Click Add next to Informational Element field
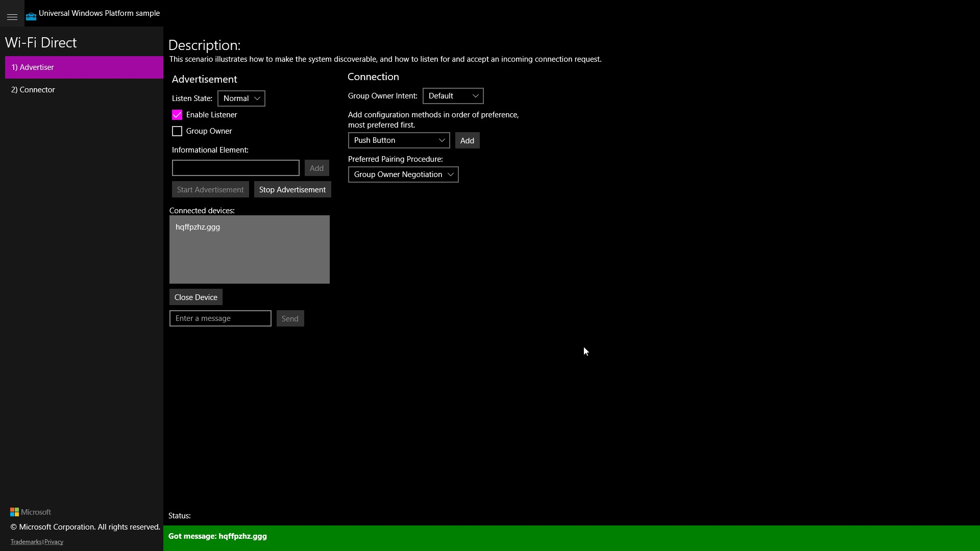 point(316,168)
